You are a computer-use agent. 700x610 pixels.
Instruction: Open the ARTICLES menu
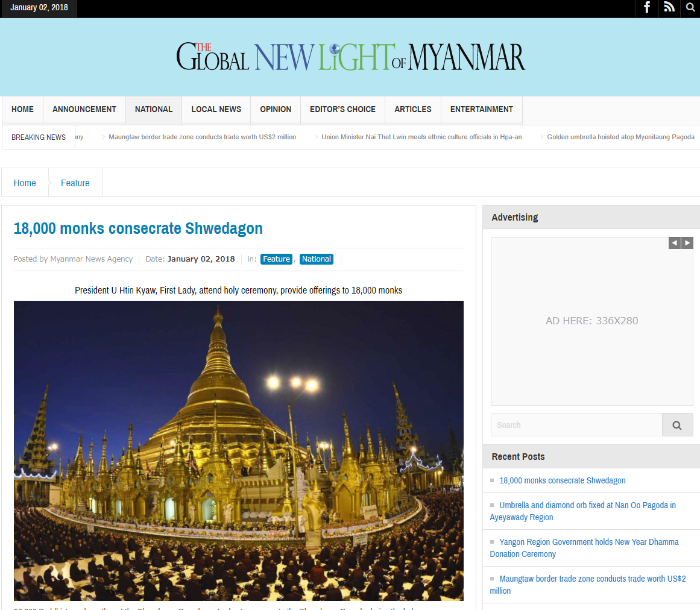pos(413,109)
